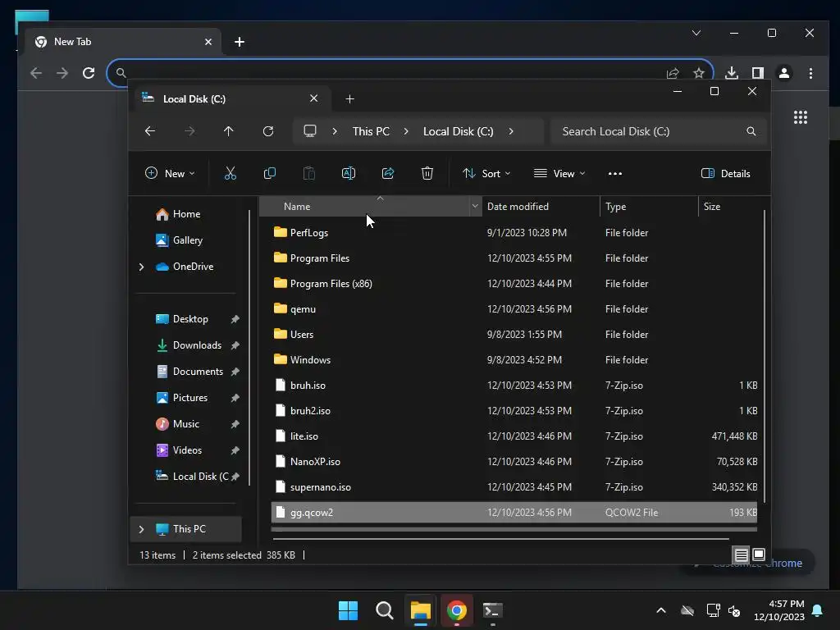
Task: Click the Search Local Disk (C:) field
Action: coord(659,131)
